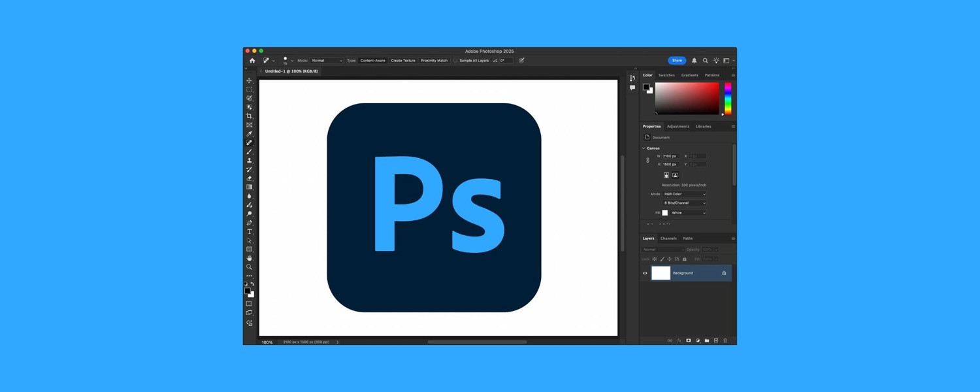Open the notifications bell icon
980x392 pixels.
point(694,61)
